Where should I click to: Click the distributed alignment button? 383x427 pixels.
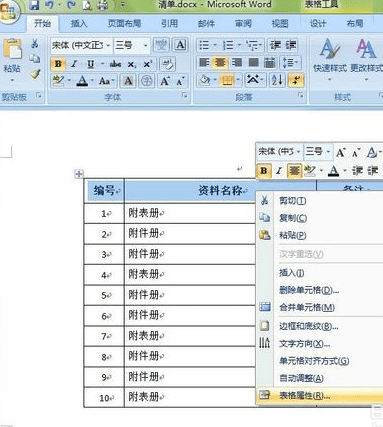(270, 62)
